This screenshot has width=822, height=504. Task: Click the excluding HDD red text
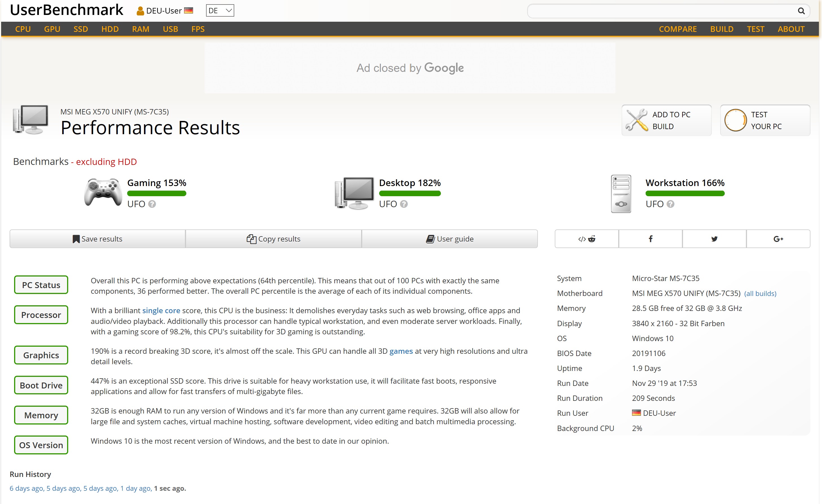(x=106, y=162)
